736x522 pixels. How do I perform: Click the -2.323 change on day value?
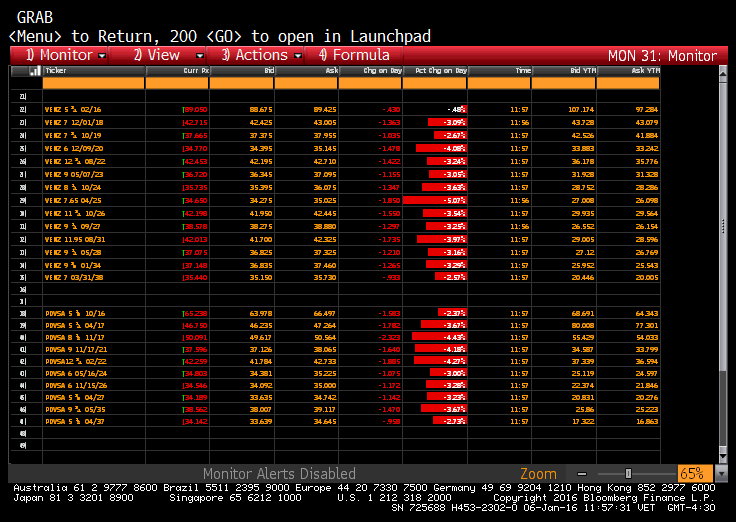389,338
